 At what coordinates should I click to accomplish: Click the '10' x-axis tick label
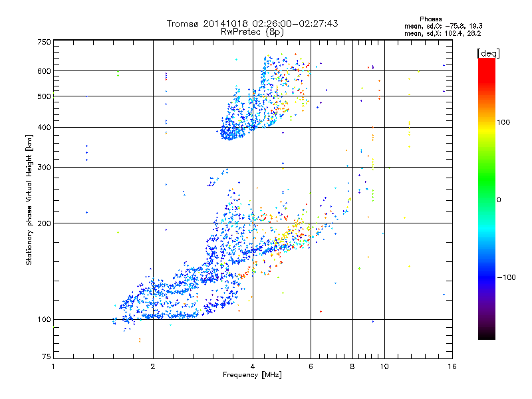pos(384,366)
